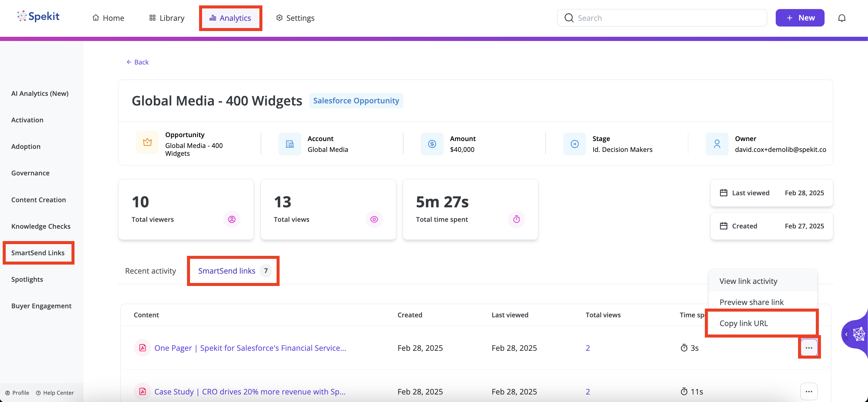Click the One Pager row more-options button
Viewport: 868px width, 402px height.
809,348
